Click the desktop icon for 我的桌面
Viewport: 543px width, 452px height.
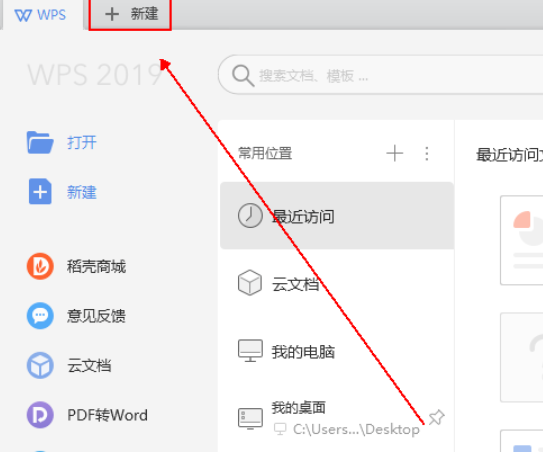(250, 418)
